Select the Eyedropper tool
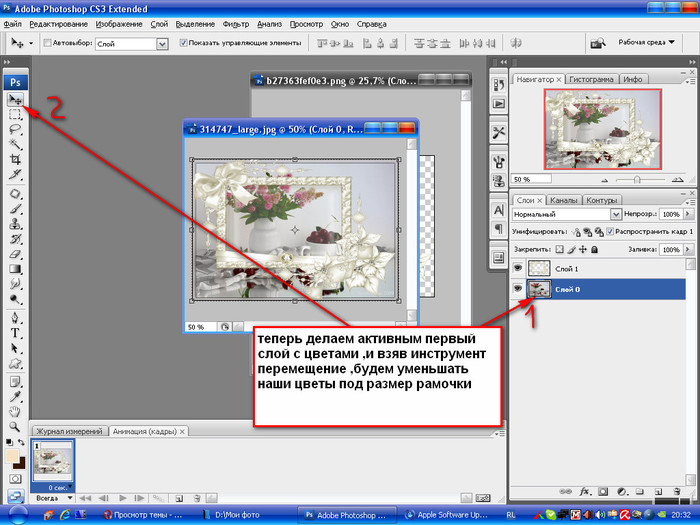Image resolution: width=700 pixels, height=525 pixels. pyautogui.click(x=15, y=397)
